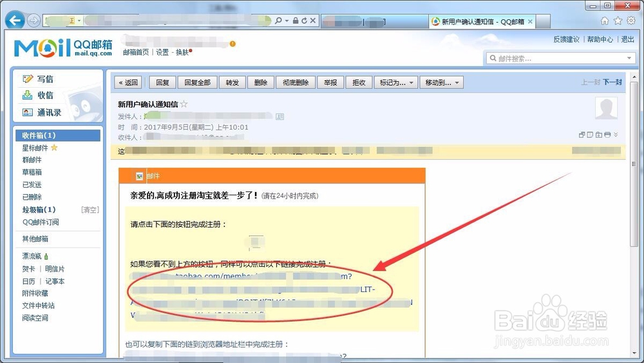Click the orange warning icon beside the account name
Viewport: 644px width, 363px height.
232,44
